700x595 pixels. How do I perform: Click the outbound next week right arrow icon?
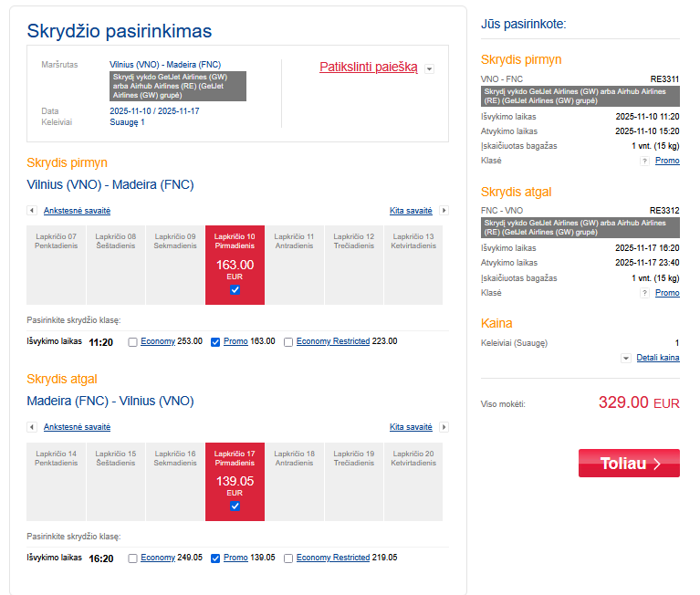click(x=444, y=211)
